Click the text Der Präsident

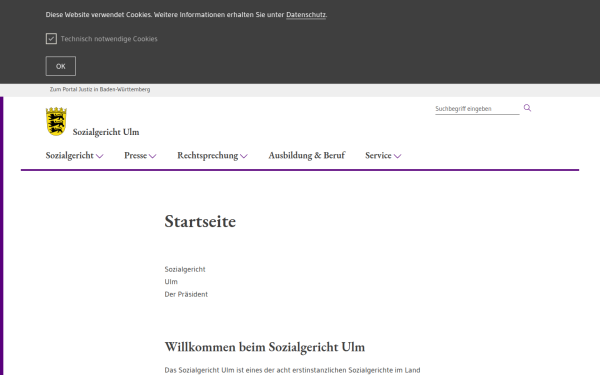click(x=186, y=294)
